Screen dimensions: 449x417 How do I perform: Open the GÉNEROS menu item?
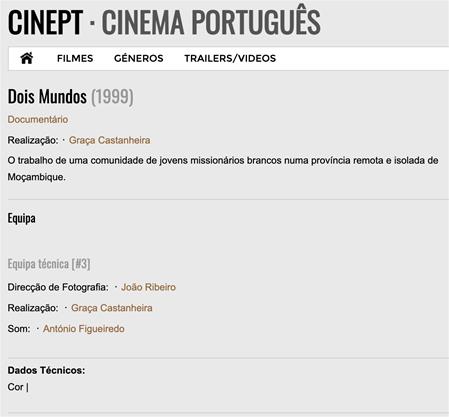(139, 58)
